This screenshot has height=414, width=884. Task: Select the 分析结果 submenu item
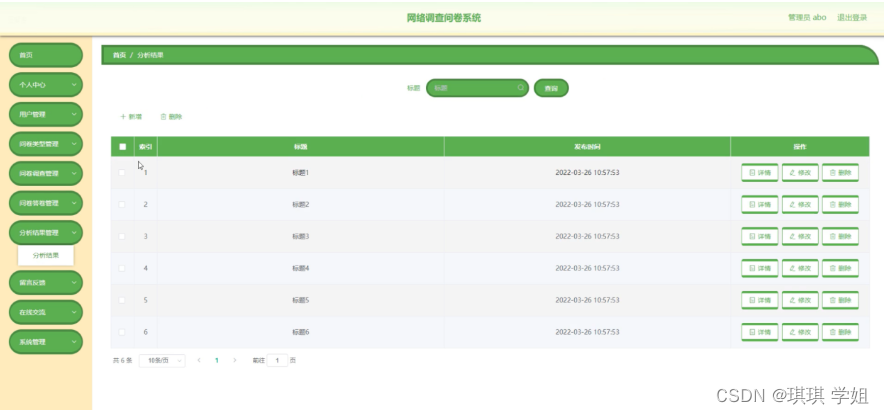tap(46, 256)
